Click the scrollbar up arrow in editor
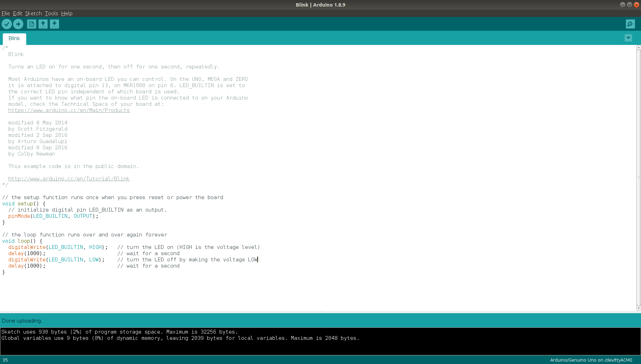 (x=639, y=47)
